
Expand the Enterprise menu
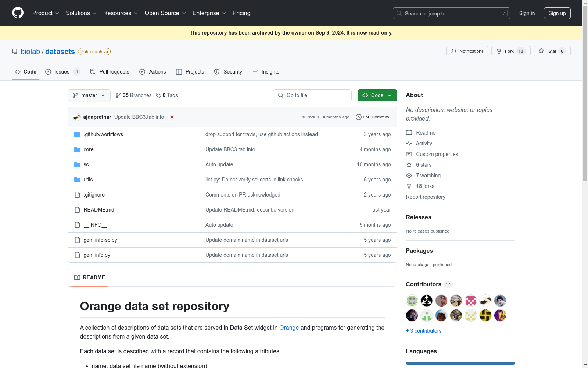click(209, 13)
